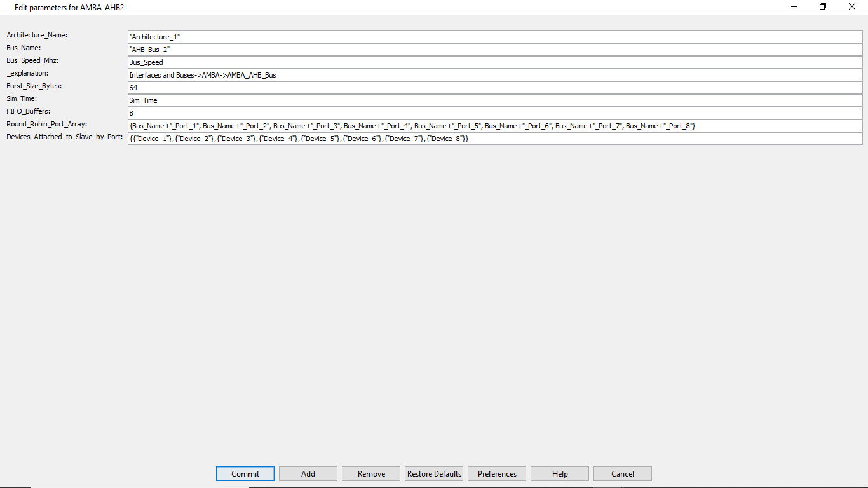This screenshot has width=868, height=488.
Task: Click the Architecture_Name label
Action: pyautogui.click(x=37, y=35)
